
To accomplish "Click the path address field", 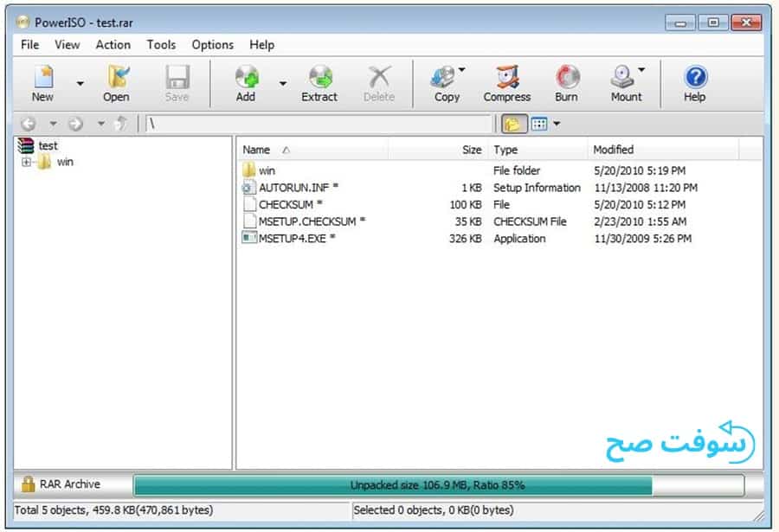I will 318,124.
